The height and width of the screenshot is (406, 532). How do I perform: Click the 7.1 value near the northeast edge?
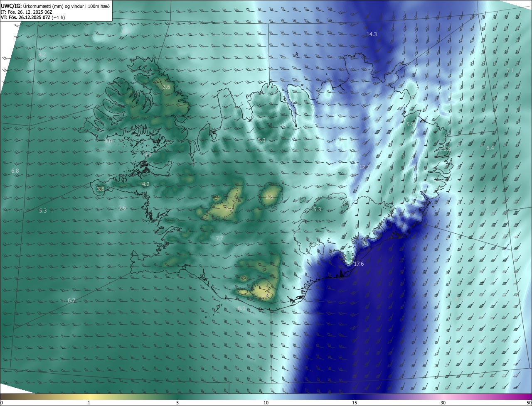[x=510, y=71]
